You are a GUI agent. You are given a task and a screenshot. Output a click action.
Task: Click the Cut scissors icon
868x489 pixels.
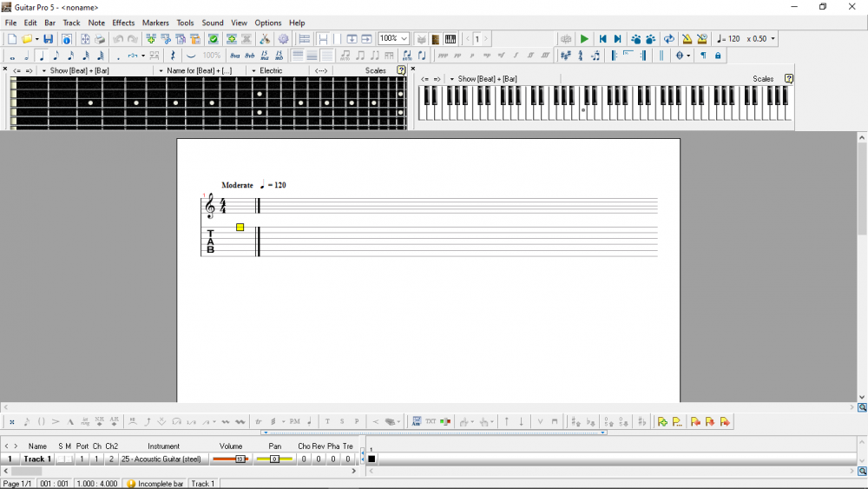point(265,39)
